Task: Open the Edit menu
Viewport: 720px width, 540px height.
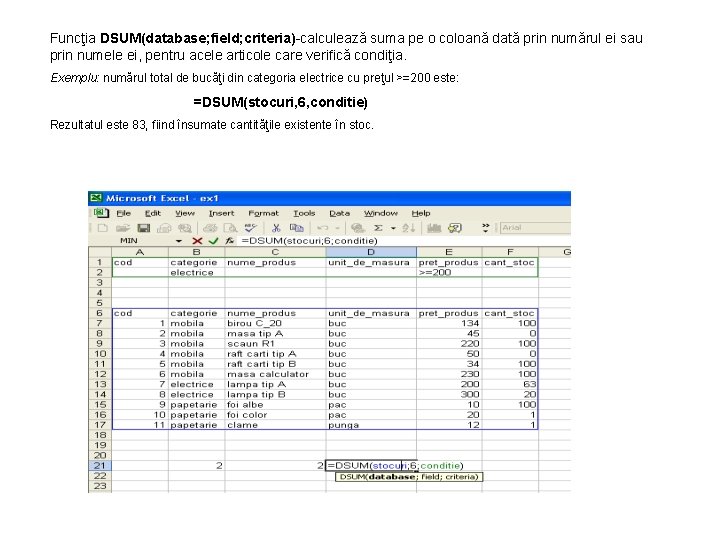Action: tap(153, 213)
